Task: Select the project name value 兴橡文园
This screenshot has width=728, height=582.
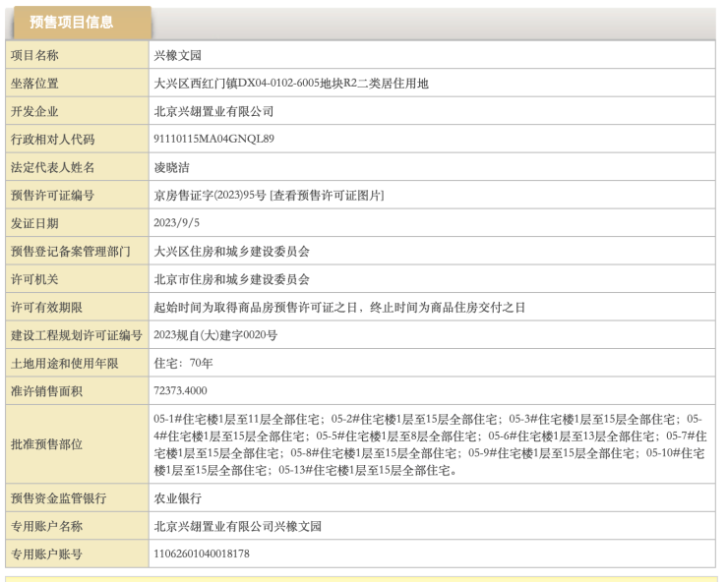Action: [178, 56]
